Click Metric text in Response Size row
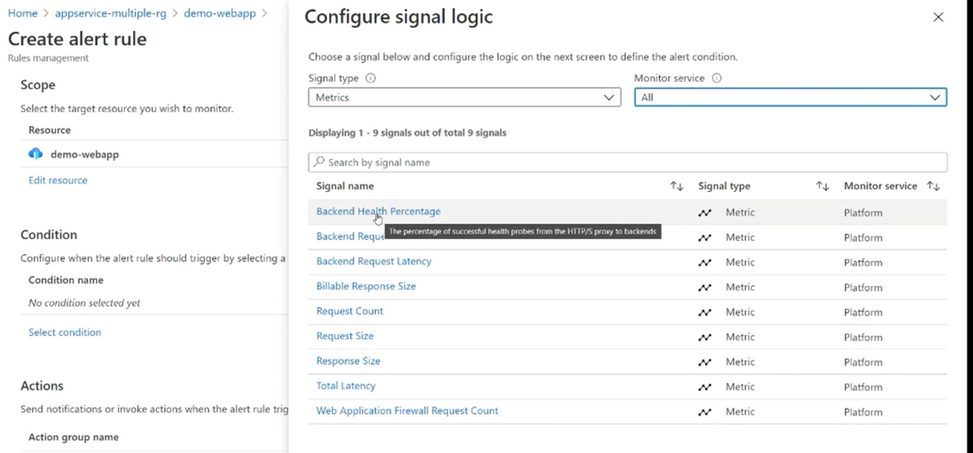This screenshot has height=453, width=973. coord(740,362)
